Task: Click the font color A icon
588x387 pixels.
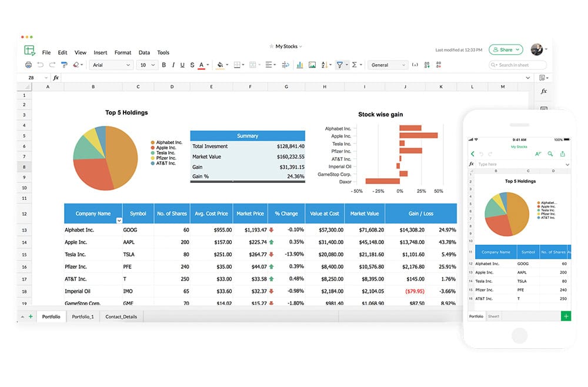Action: [x=201, y=65]
